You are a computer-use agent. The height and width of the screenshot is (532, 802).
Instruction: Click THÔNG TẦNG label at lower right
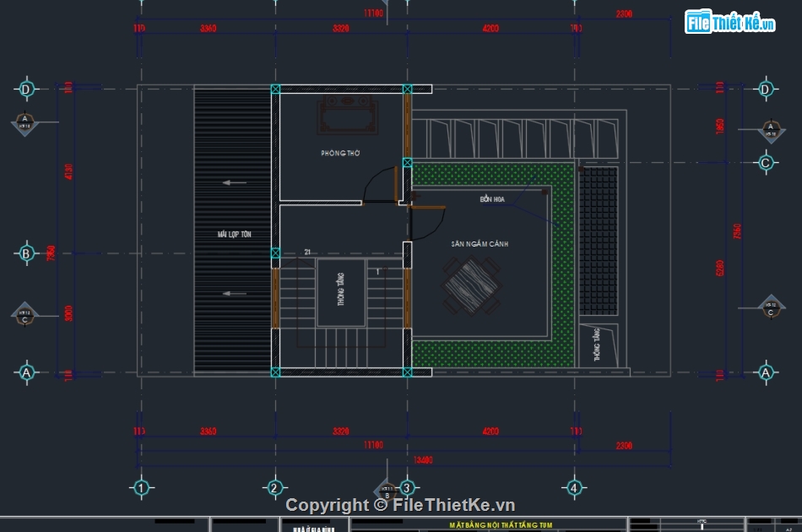click(x=596, y=345)
